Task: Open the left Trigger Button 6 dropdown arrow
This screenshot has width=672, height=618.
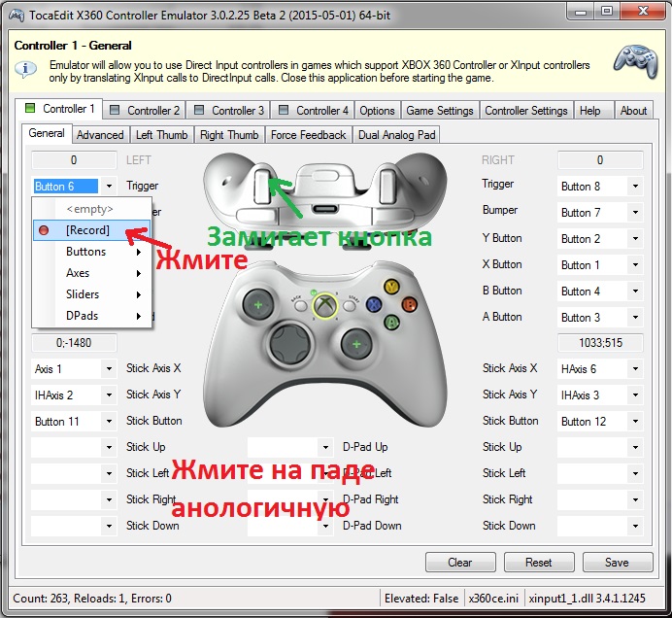Action: pos(110,187)
